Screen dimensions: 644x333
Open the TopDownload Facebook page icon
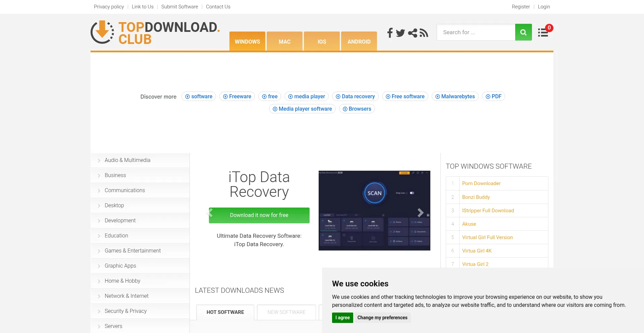coord(390,33)
